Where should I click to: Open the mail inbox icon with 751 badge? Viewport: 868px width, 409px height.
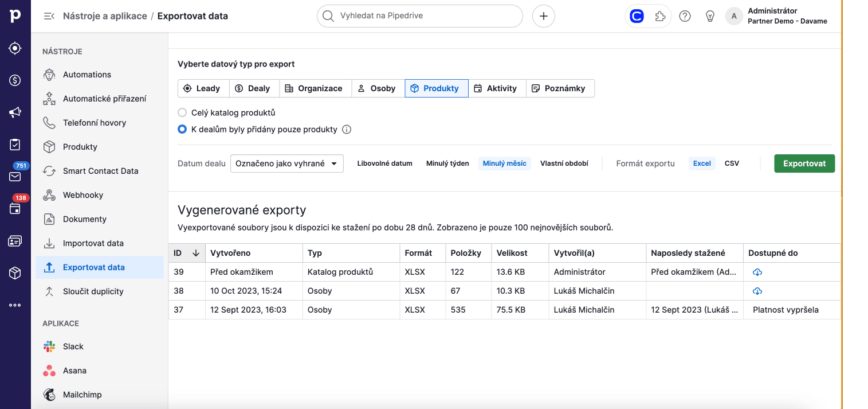coord(15,176)
